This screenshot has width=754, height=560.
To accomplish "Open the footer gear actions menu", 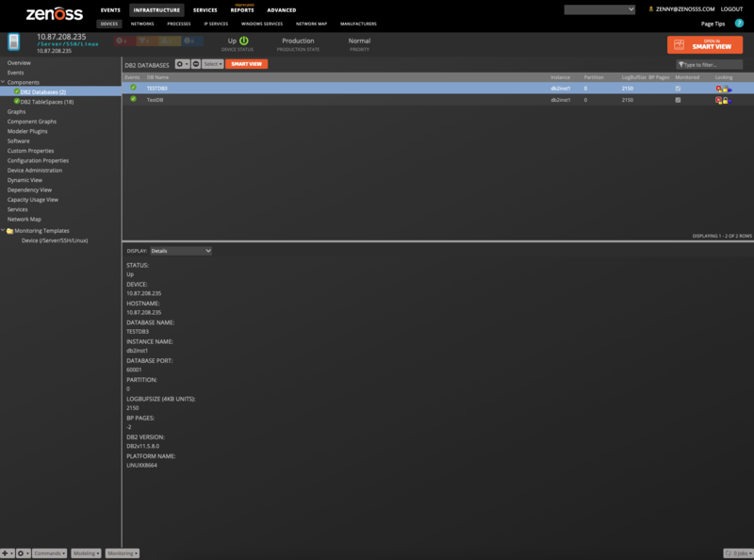I will click(23, 553).
